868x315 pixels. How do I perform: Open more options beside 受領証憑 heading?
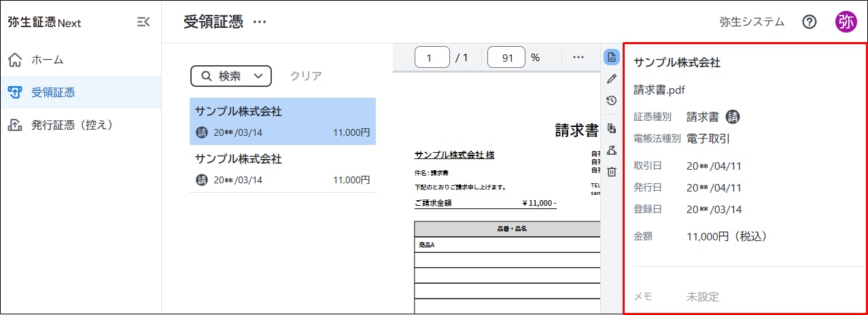[x=260, y=22]
